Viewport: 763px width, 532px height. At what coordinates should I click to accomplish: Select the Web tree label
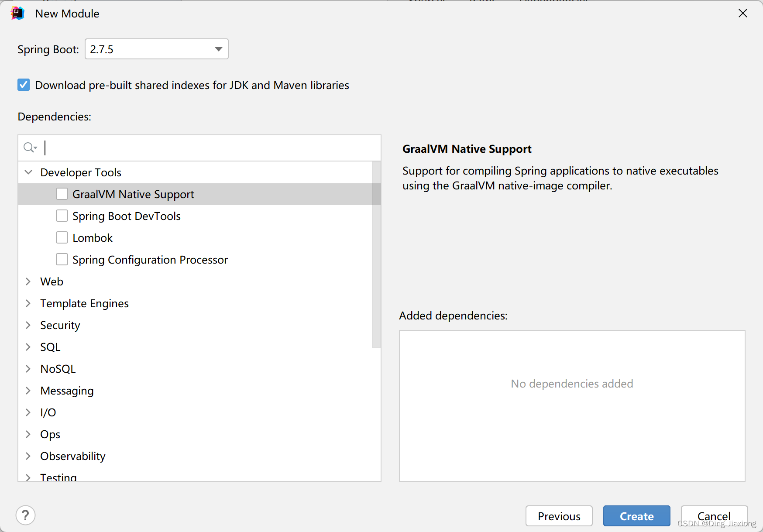[52, 281]
